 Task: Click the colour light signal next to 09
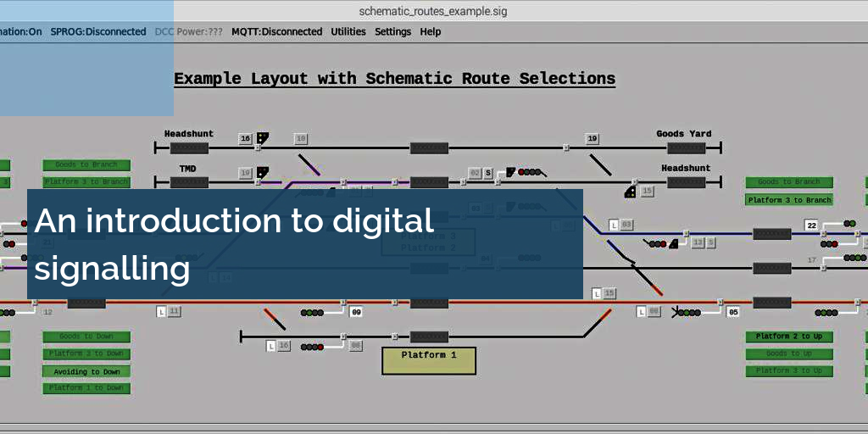312,313
